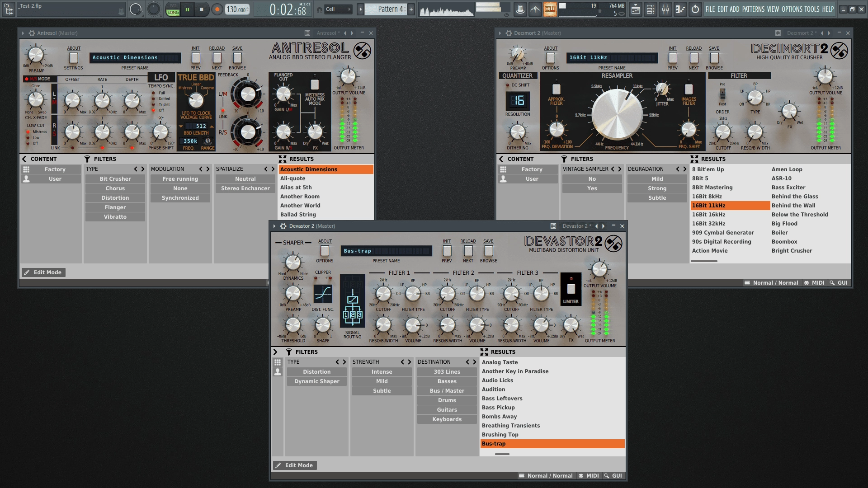This screenshot has width=868, height=488.
Task: Click Antresol PREAMP knob
Action: click(x=35, y=55)
